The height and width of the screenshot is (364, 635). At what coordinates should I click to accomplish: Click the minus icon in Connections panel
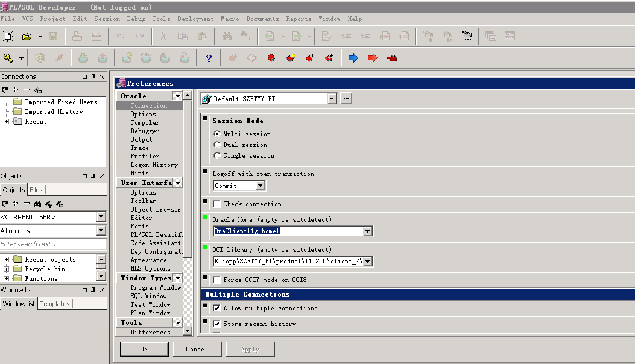27,89
